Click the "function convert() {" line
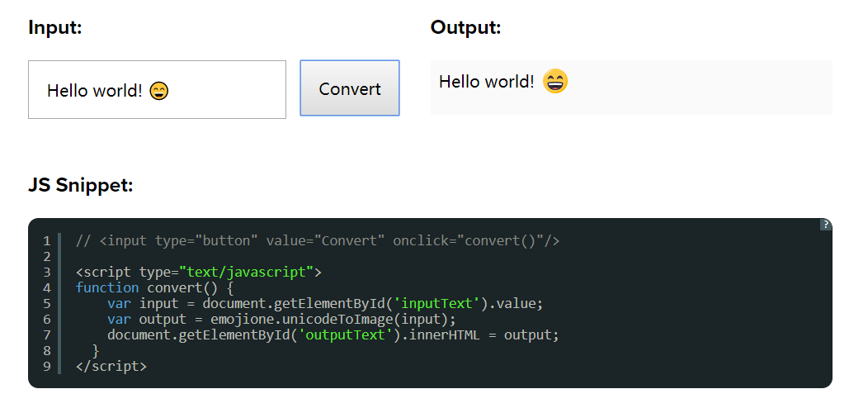The height and width of the screenshot is (408, 868). tap(154, 287)
